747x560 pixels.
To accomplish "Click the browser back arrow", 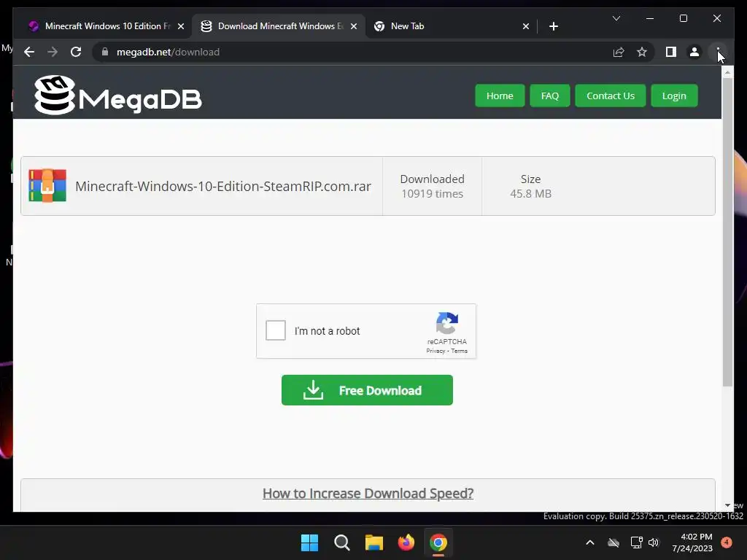I will [29, 52].
